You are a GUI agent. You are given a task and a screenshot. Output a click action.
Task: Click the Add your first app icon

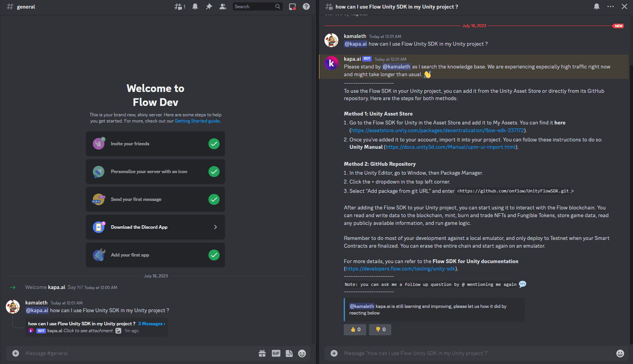click(99, 255)
